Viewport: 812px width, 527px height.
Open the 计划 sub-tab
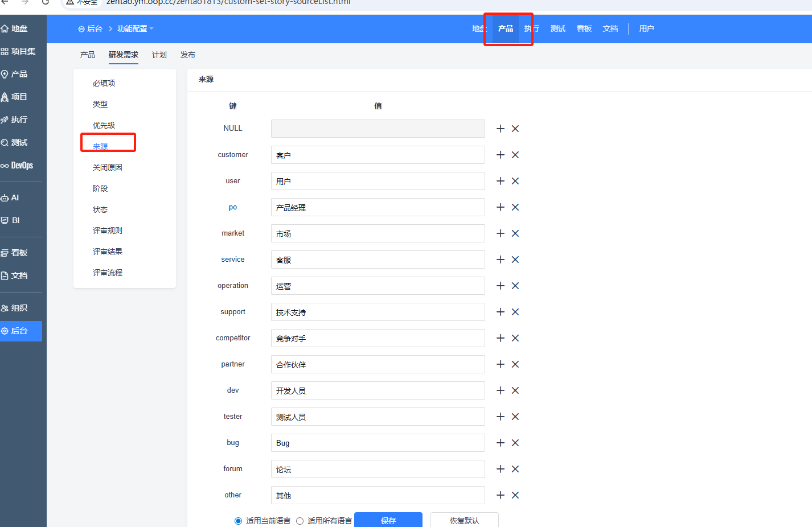[x=159, y=55]
